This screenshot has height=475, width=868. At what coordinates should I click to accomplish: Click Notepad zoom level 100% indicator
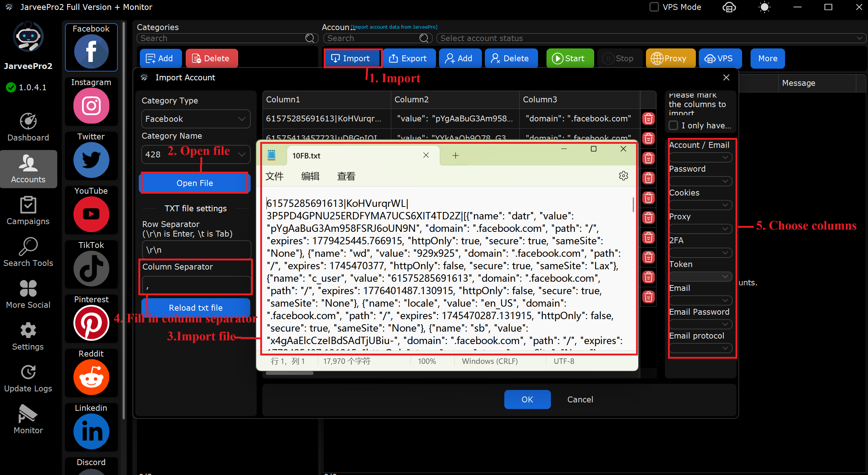(x=427, y=361)
